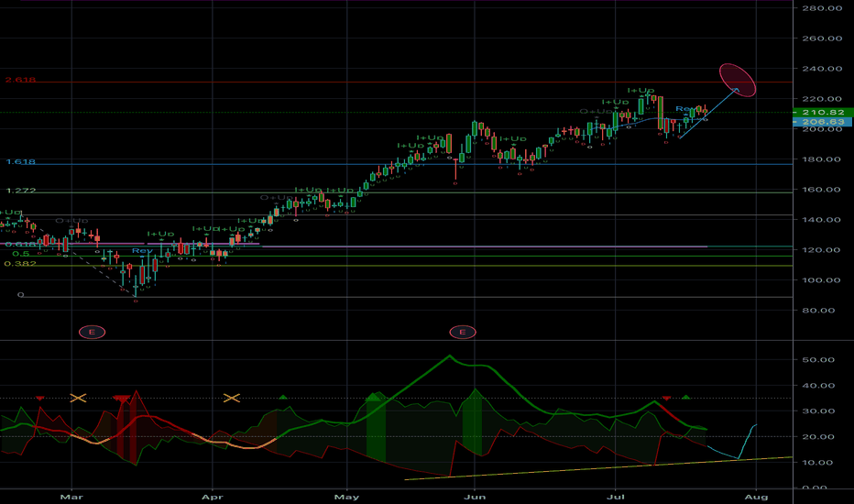Screen dimensions: 854x504
Task: Select the orange X cross marker near April
Action: tap(232, 399)
